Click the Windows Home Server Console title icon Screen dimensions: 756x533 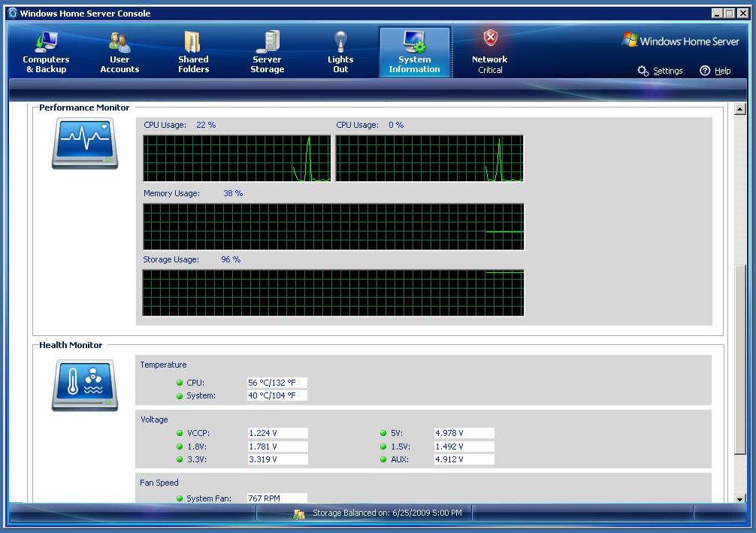(x=12, y=13)
